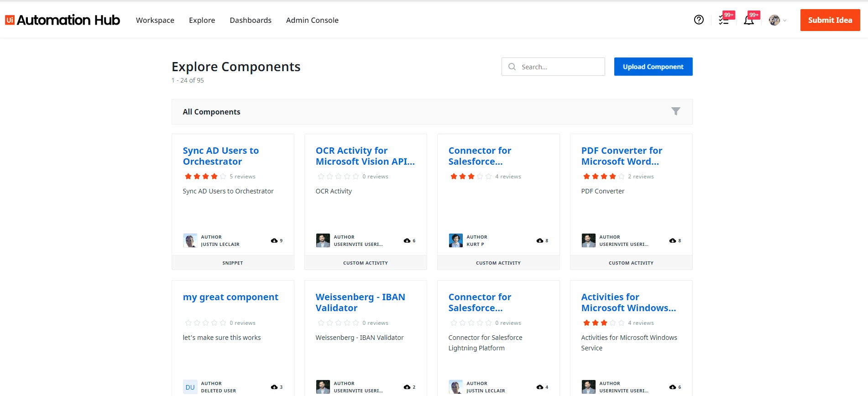Click the Upload Component button
The image size is (868, 396).
pyautogui.click(x=653, y=67)
